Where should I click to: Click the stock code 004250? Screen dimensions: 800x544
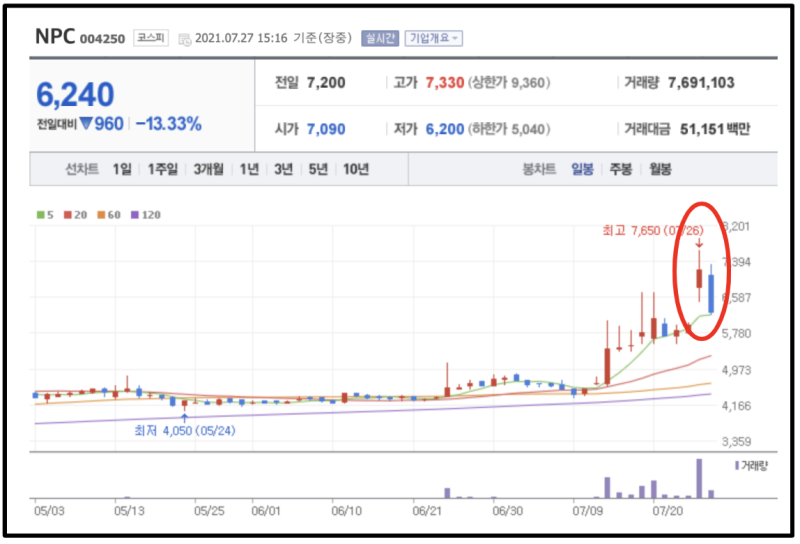point(102,39)
